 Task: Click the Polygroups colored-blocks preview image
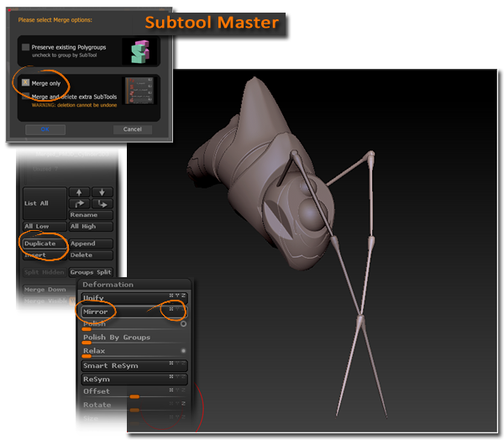tap(139, 51)
